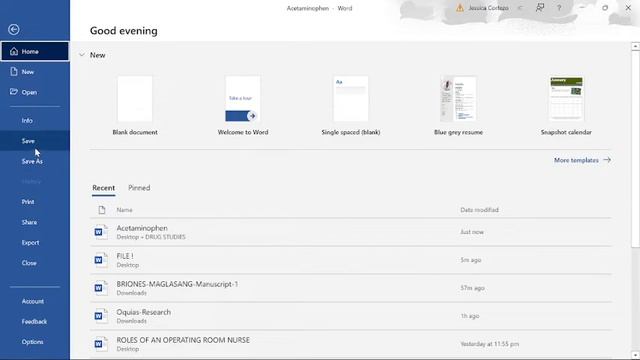Open BRIONES-MAGLASANG-Manuscript-1 document

click(x=351, y=288)
